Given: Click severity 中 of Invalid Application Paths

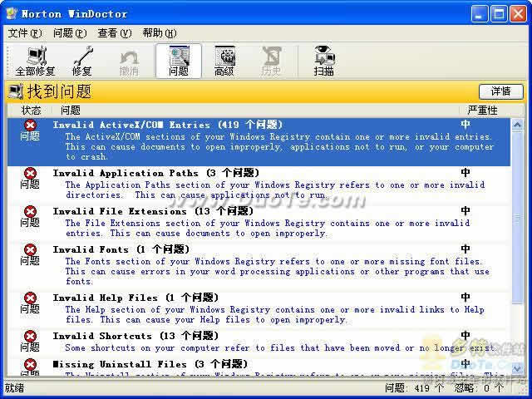Looking at the screenshot, I should (465, 173).
